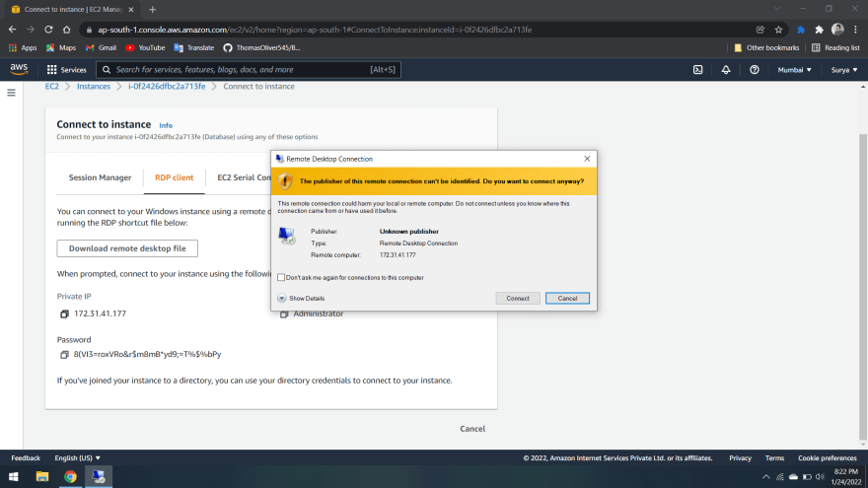Viewport: 868px width, 488px height.
Task: Go to Instances breadcrumb link
Action: tap(94, 87)
